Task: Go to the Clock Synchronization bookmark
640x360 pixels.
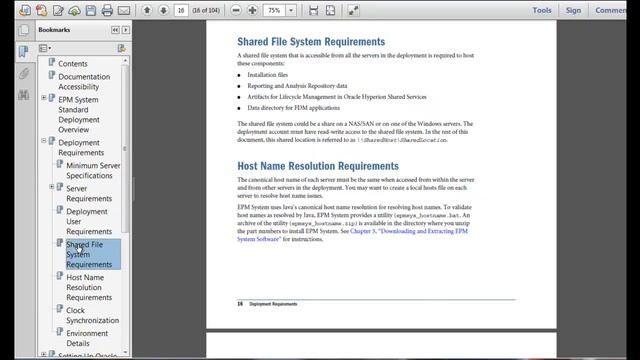Action: click(x=93, y=315)
